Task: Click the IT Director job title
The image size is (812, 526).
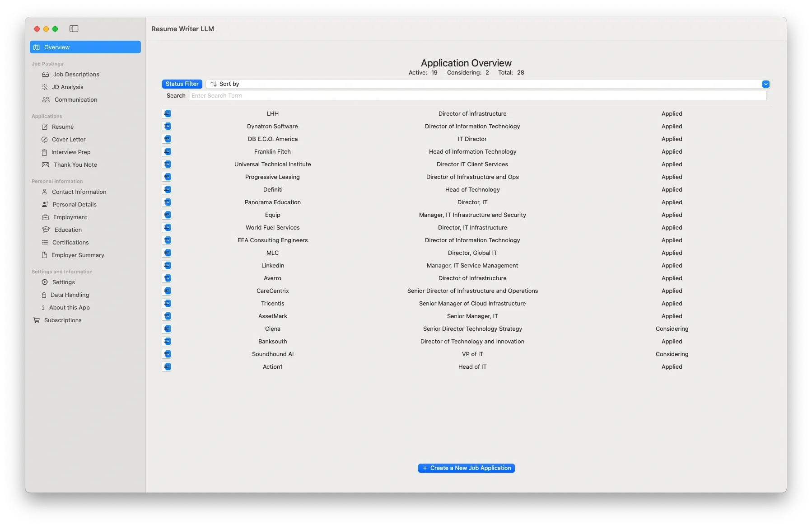Action: click(472, 139)
